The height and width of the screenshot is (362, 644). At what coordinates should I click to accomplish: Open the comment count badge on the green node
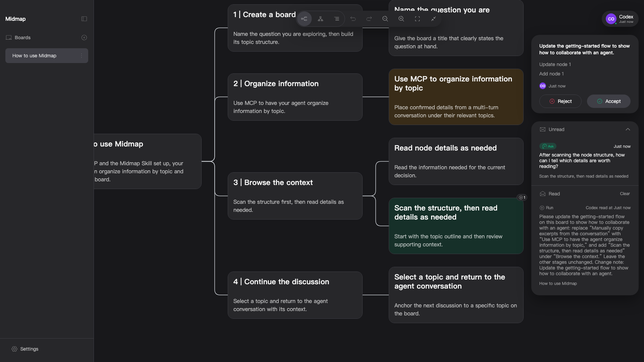pos(522,197)
